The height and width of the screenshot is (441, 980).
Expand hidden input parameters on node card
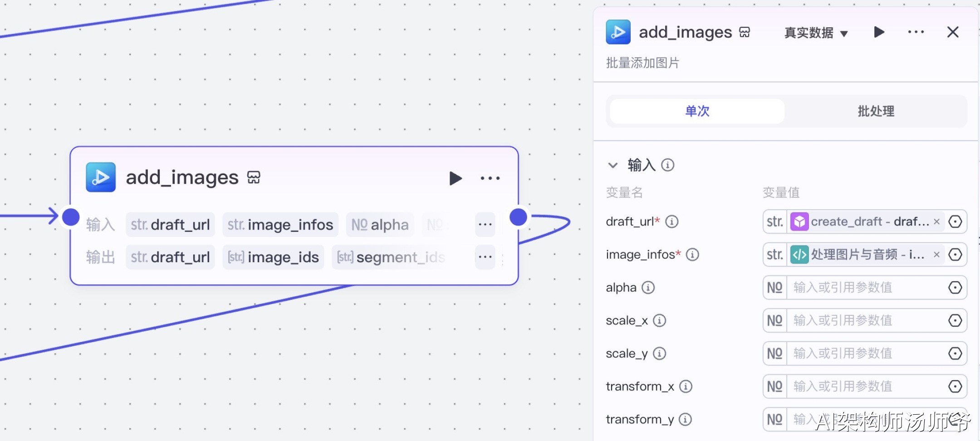[x=485, y=225]
